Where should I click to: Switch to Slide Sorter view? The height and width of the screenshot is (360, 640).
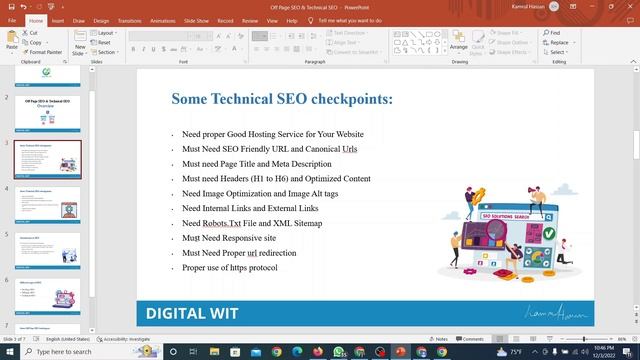(516, 339)
